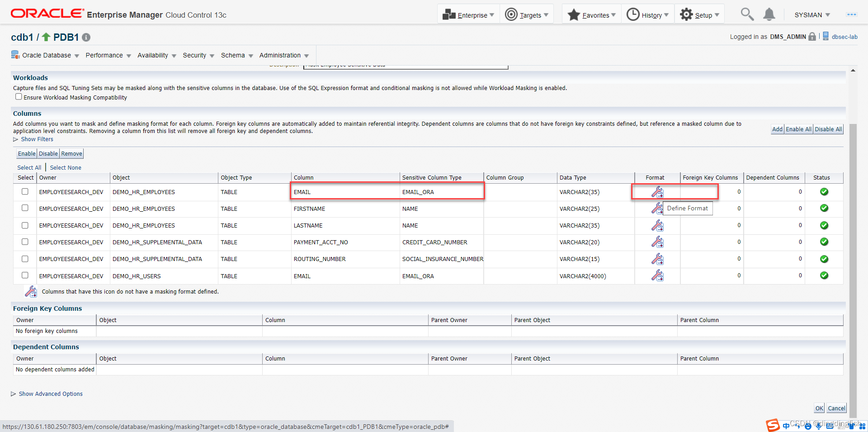Click the OK button
The width and height of the screenshot is (868, 432).
point(819,408)
